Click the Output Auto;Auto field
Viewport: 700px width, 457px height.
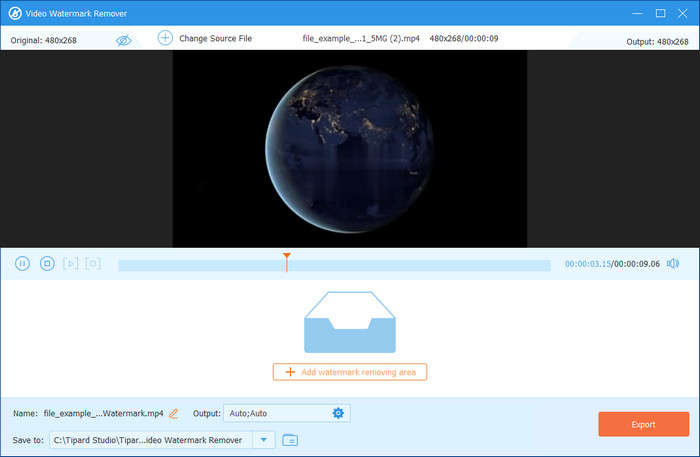[x=287, y=413]
